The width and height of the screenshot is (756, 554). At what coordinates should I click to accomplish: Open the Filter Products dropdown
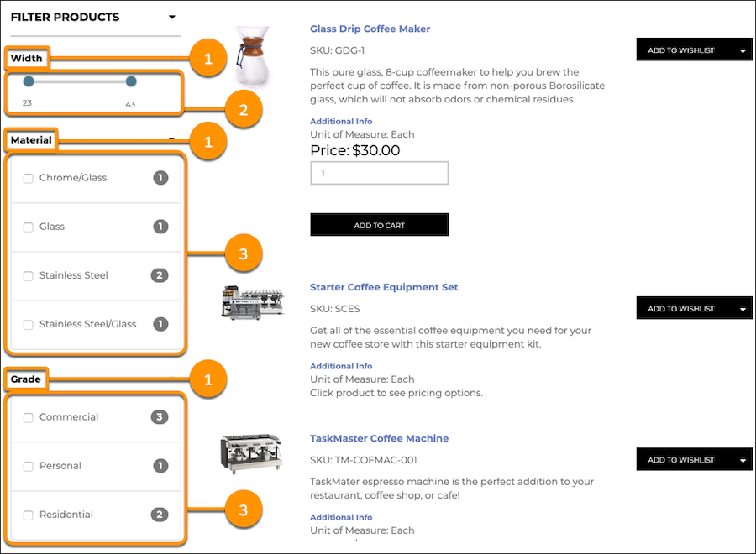point(172,16)
